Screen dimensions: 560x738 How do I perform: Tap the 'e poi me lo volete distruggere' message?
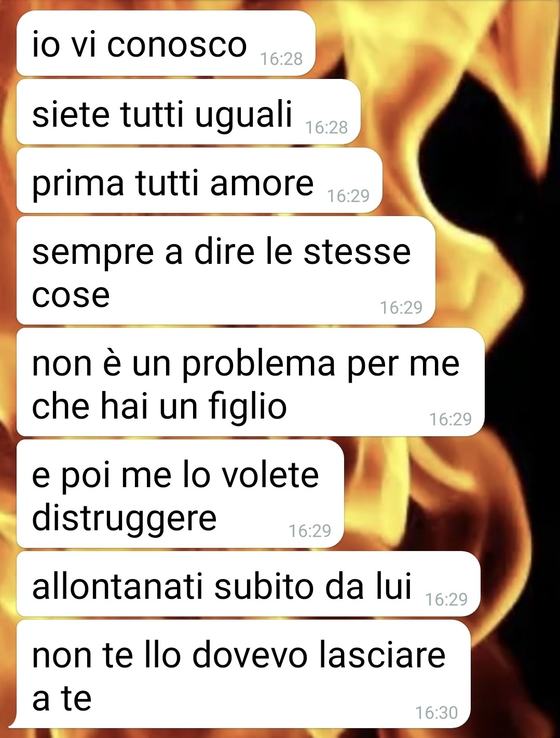point(180,494)
